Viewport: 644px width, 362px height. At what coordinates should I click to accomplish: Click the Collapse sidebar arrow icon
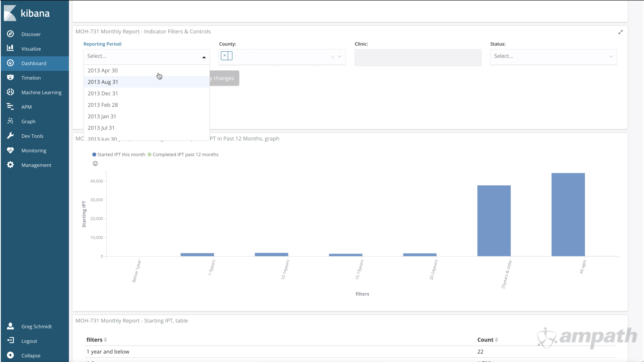(10, 355)
